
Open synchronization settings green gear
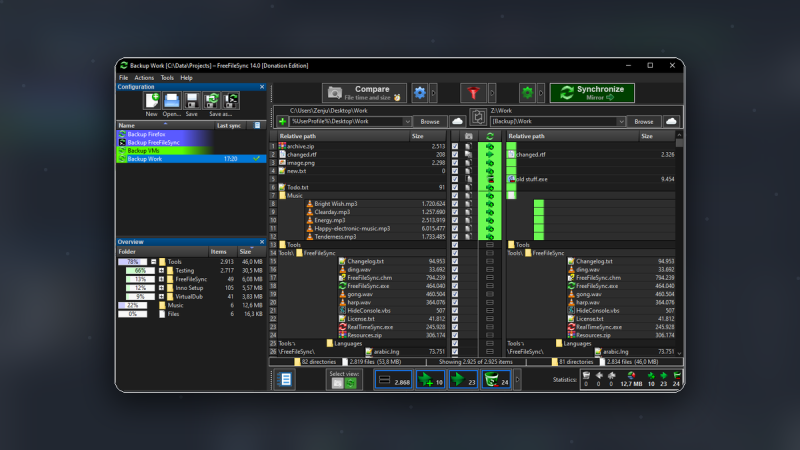[x=527, y=93]
